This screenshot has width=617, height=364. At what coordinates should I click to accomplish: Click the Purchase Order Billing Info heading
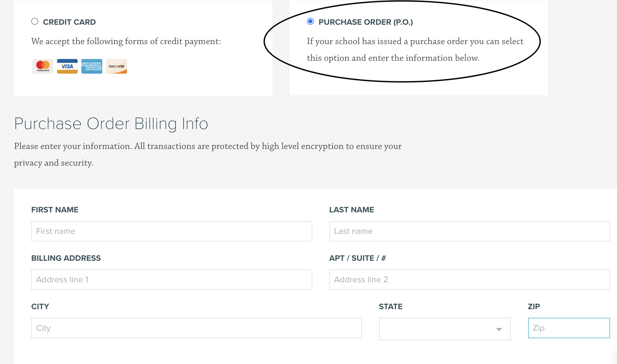coord(111,124)
